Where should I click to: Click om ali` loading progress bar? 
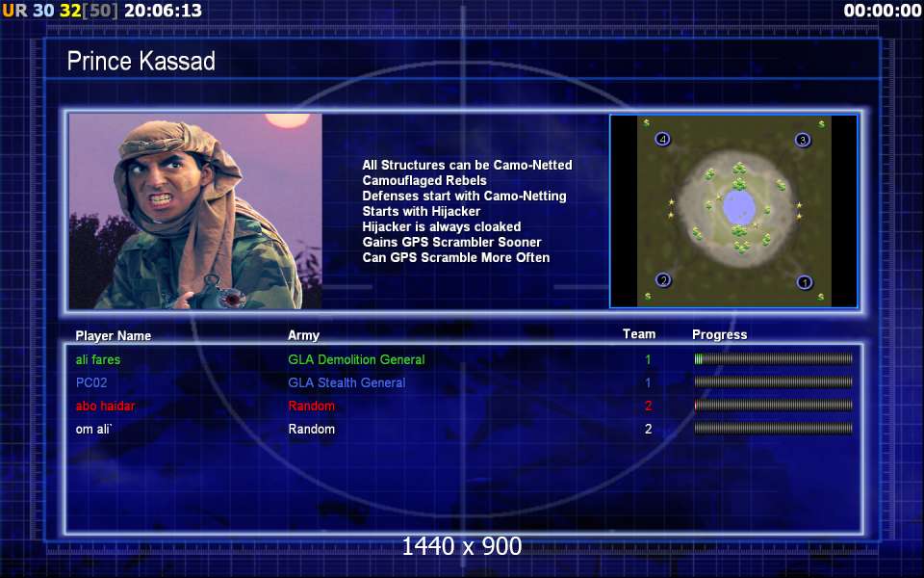(x=773, y=428)
